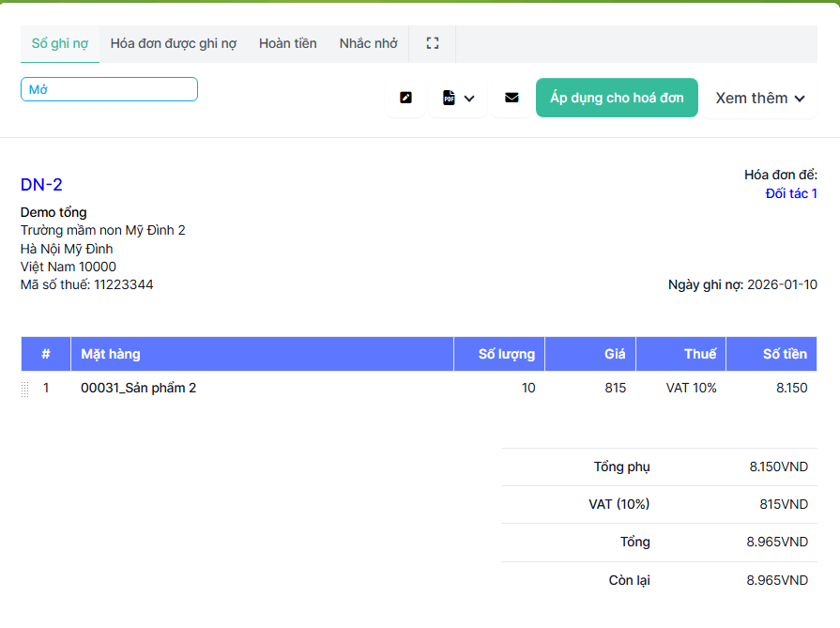The image size is (840, 628).
Task: Go to the Nhắc nhở tab
Action: tap(369, 43)
